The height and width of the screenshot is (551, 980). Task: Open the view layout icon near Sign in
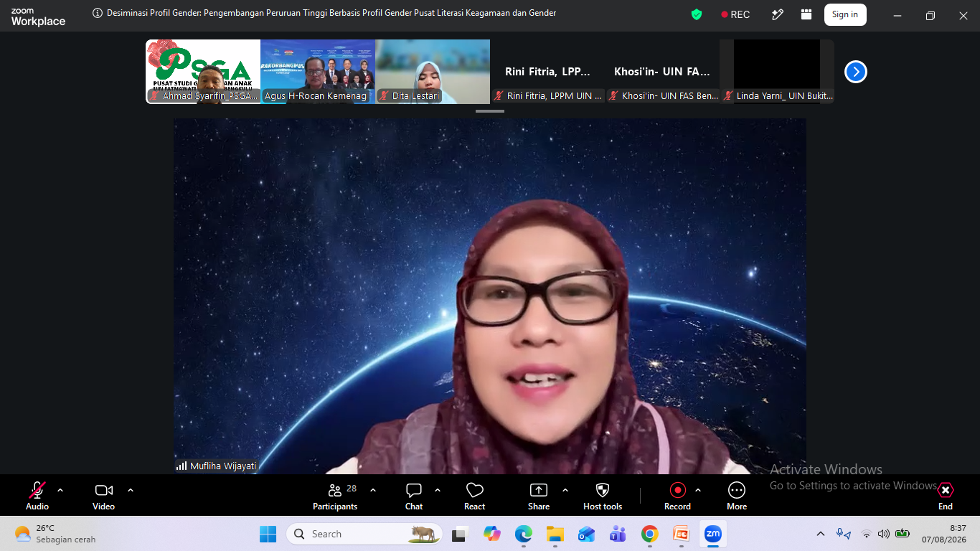[806, 14]
